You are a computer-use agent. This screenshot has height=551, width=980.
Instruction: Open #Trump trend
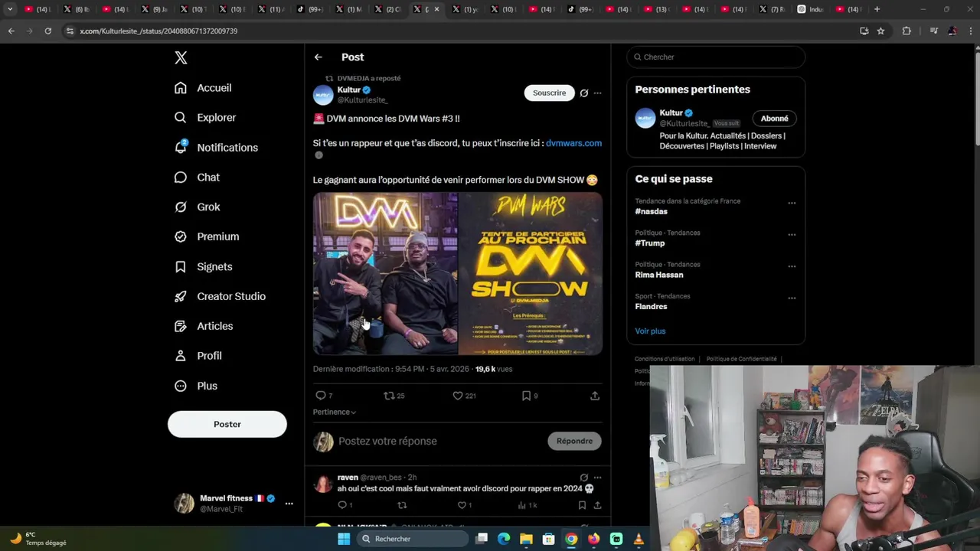(649, 243)
